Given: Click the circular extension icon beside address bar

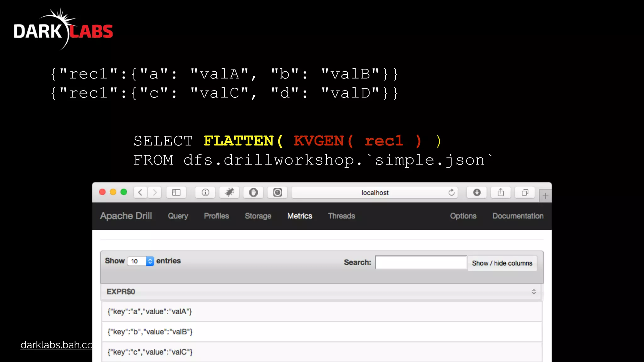Looking at the screenshot, I should point(277,192).
